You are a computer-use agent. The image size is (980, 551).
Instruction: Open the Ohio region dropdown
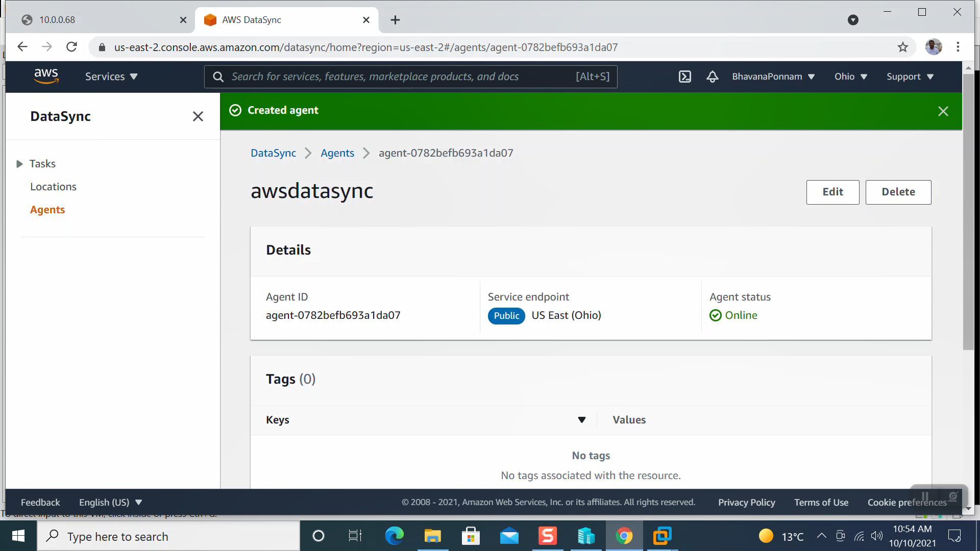[x=850, y=77]
